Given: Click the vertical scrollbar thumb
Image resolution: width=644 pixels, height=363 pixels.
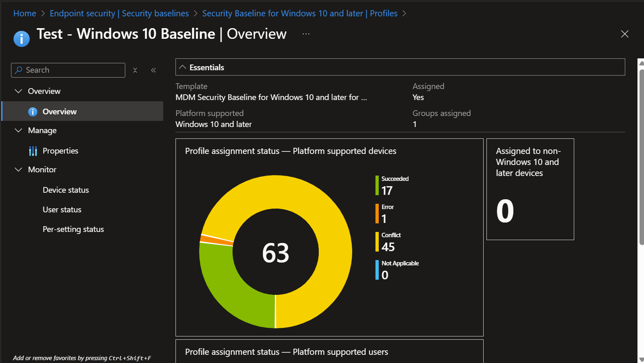Looking at the screenshot, I should (641, 157).
